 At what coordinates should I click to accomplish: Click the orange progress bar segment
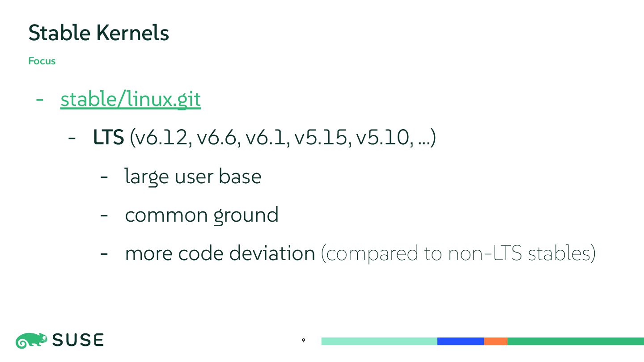tap(496, 341)
